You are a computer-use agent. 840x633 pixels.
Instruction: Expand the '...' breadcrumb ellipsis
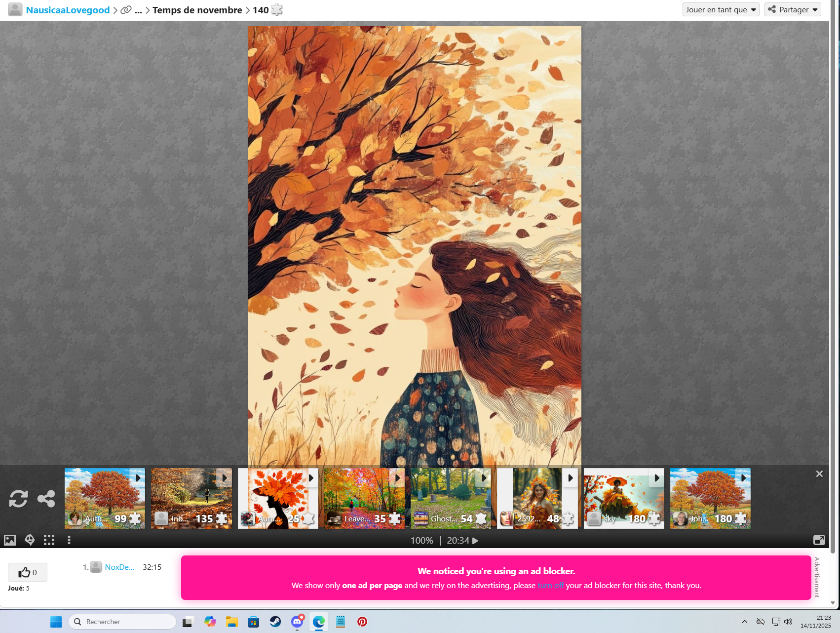139,10
